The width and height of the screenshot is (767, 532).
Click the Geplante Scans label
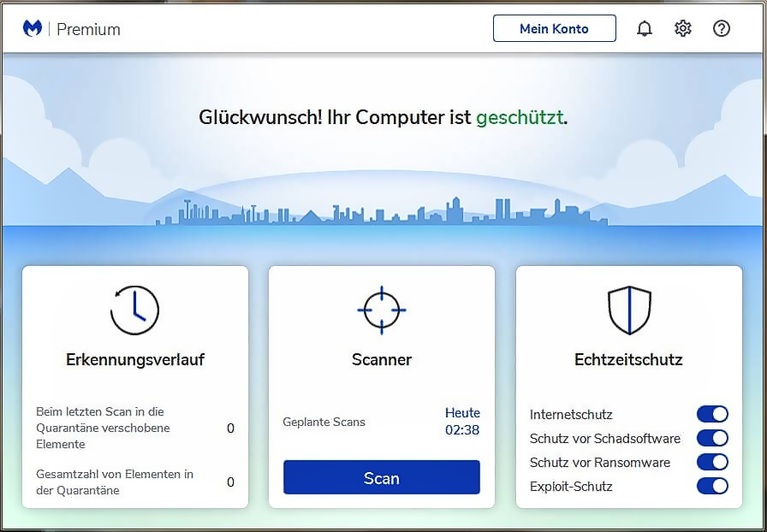tap(324, 422)
